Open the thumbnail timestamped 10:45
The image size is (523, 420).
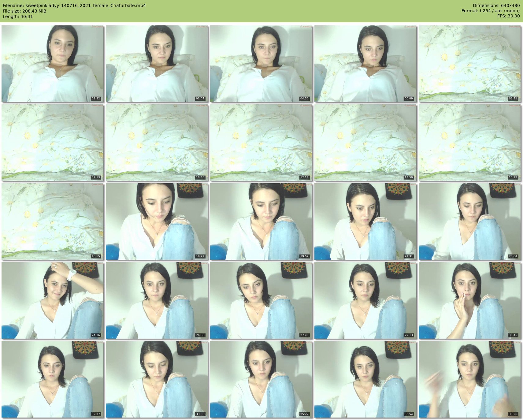click(x=157, y=143)
